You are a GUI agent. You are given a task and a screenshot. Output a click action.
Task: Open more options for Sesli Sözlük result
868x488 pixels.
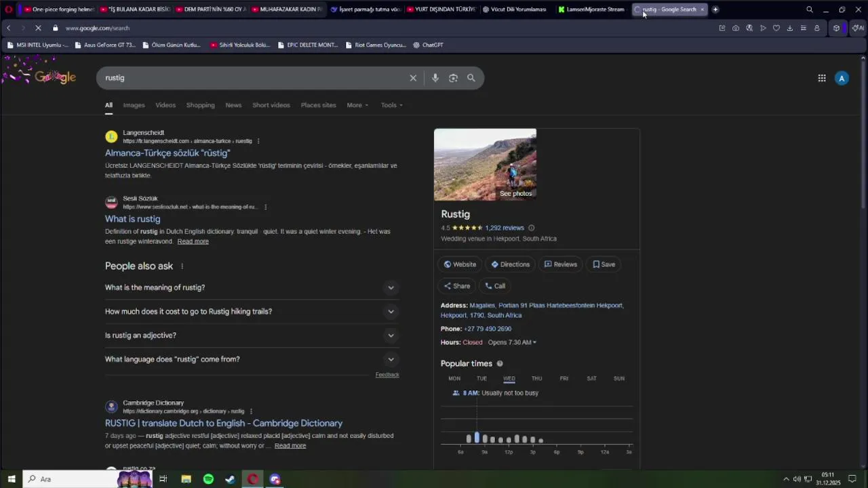click(265, 207)
